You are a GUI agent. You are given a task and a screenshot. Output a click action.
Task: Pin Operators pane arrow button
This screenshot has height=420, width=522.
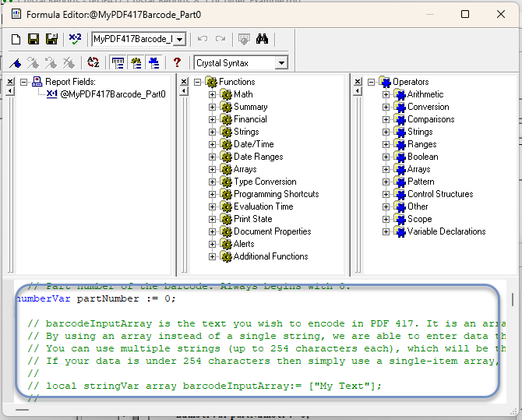coord(358,91)
